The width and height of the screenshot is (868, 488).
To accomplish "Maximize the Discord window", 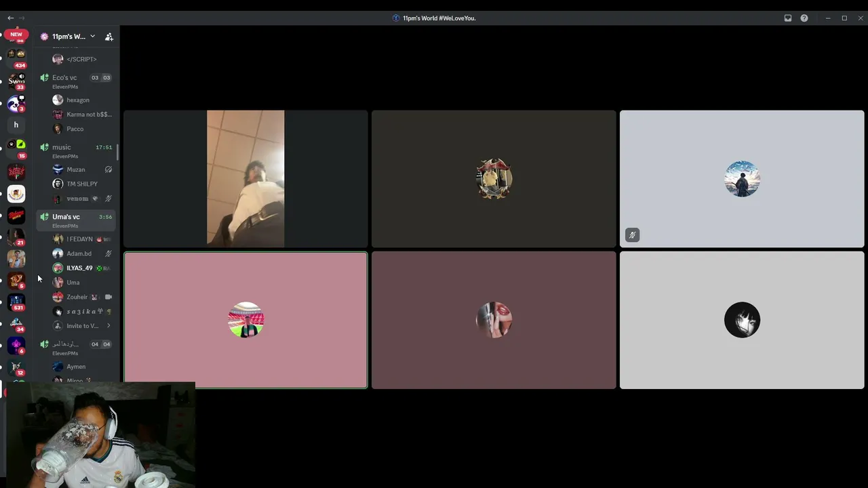I will [844, 18].
